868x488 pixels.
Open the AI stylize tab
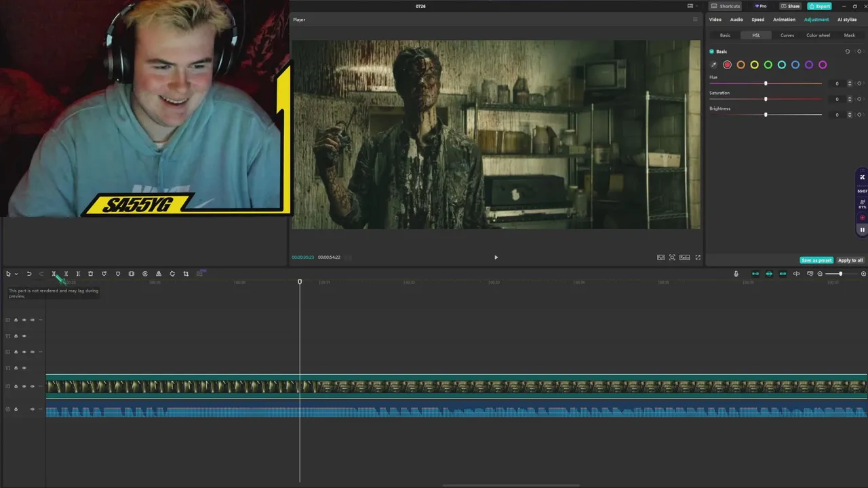[x=847, y=20]
